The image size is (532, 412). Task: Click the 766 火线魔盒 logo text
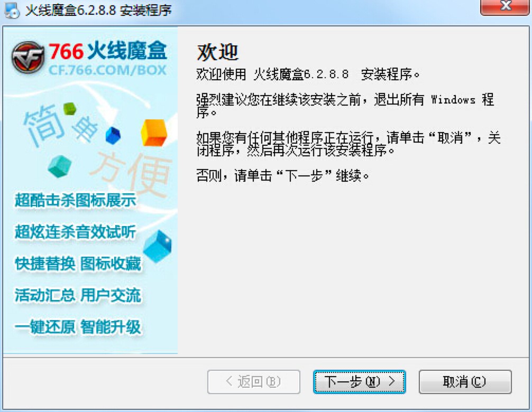[108, 51]
